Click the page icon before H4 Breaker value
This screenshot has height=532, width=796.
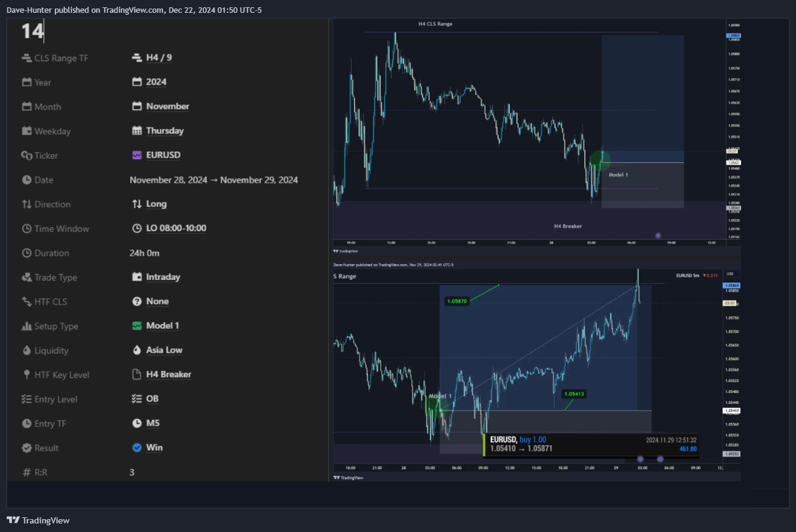click(137, 375)
